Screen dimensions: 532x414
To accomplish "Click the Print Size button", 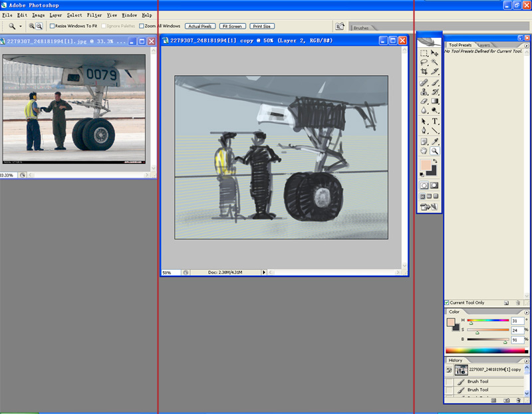I will 262,26.
